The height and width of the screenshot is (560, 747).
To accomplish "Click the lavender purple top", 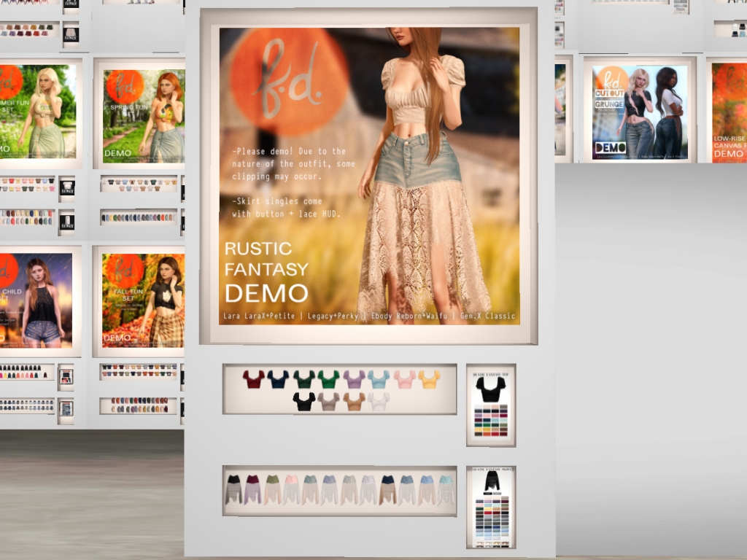I will [x=355, y=379].
